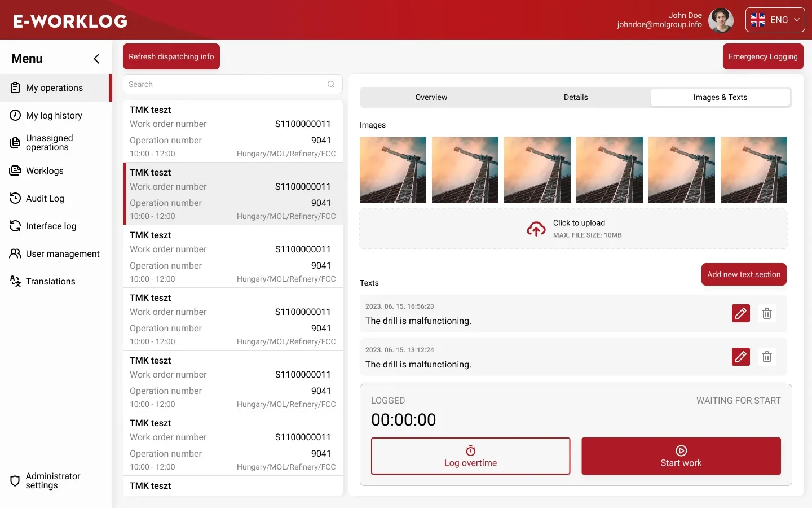Open Emergency Logging
Image resolution: width=812 pixels, height=508 pixels.
[x=763, y=56]
